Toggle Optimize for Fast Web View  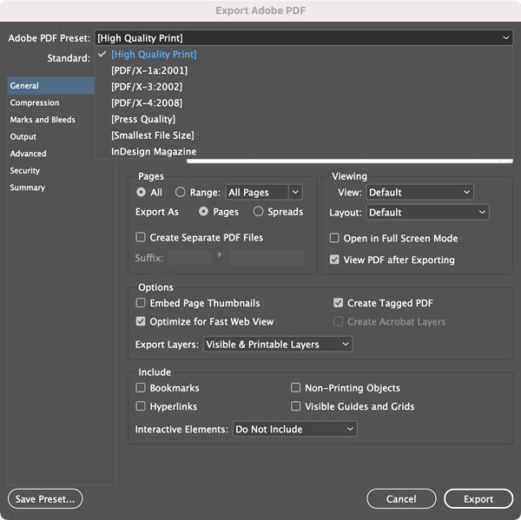[x=141, y=321]
